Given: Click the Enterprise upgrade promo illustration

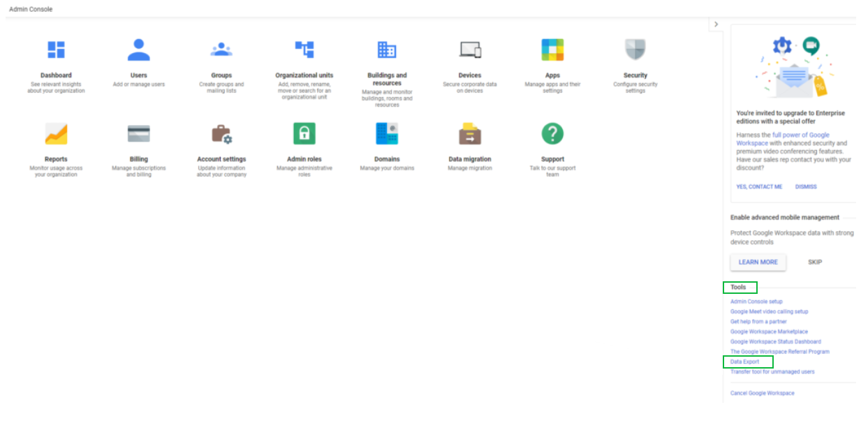Looking at the screenshot, I should (x=795, y=66).
